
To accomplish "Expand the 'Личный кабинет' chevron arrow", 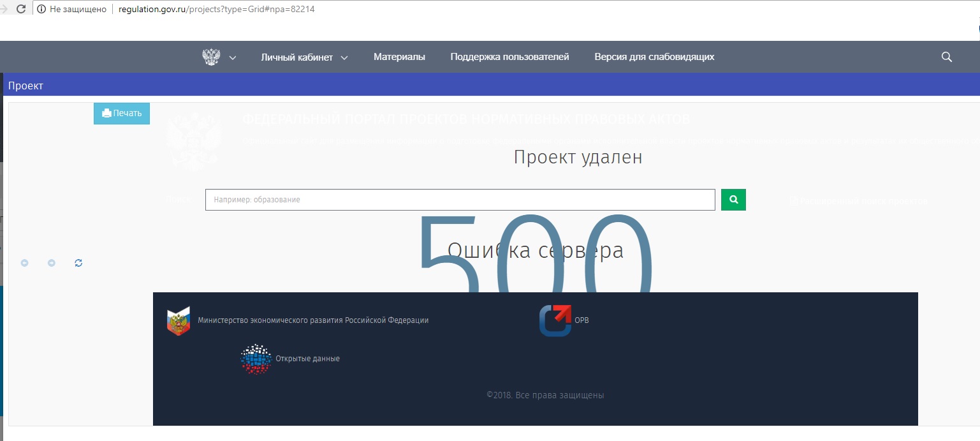I will point(344,57).
